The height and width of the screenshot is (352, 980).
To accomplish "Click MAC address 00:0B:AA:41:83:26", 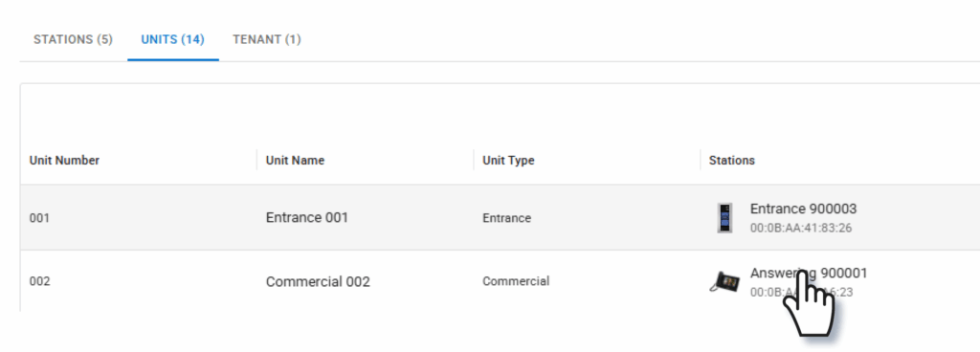I will pos(801,229).
